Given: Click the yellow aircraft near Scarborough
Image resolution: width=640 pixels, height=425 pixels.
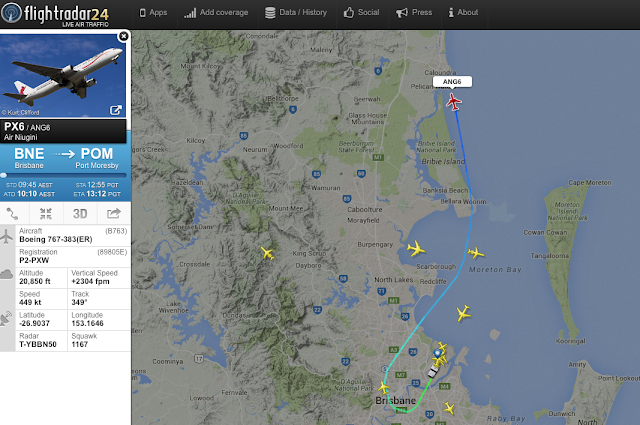Looking at the screenshot, I should pos(416,248).
